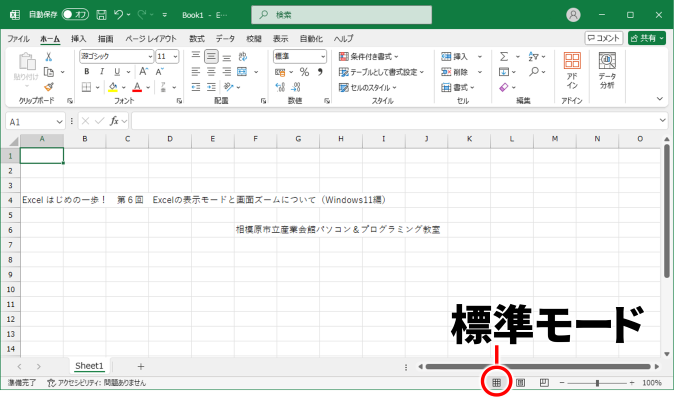This screenshot has height=400, width=674.
Task: Click decrease decimal icon
Action: [296, 88]
